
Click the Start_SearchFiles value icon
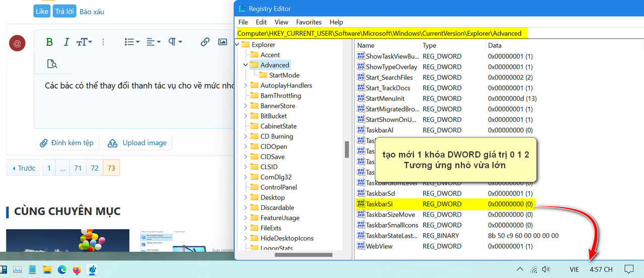[361, 78]
